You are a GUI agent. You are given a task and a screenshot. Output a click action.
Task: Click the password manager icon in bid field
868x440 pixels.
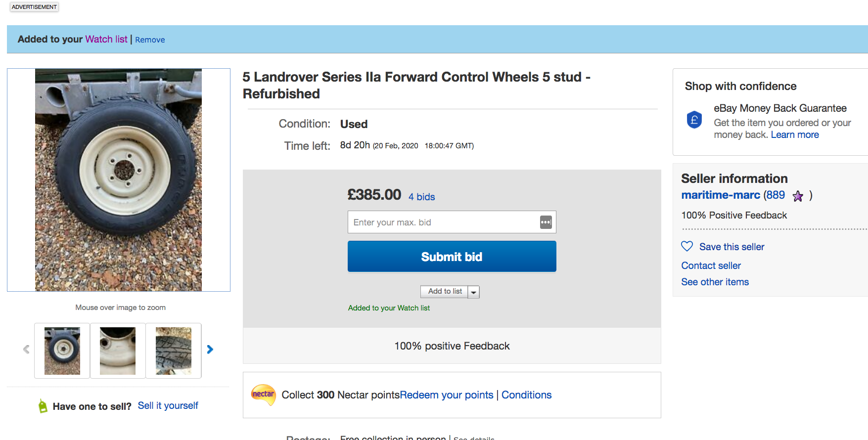click(x=546, y=222)
